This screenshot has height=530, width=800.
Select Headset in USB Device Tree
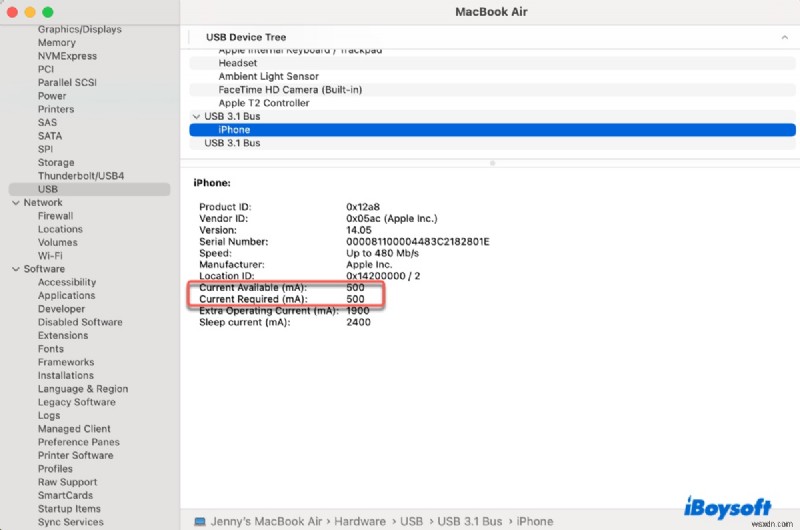[492, 63]
